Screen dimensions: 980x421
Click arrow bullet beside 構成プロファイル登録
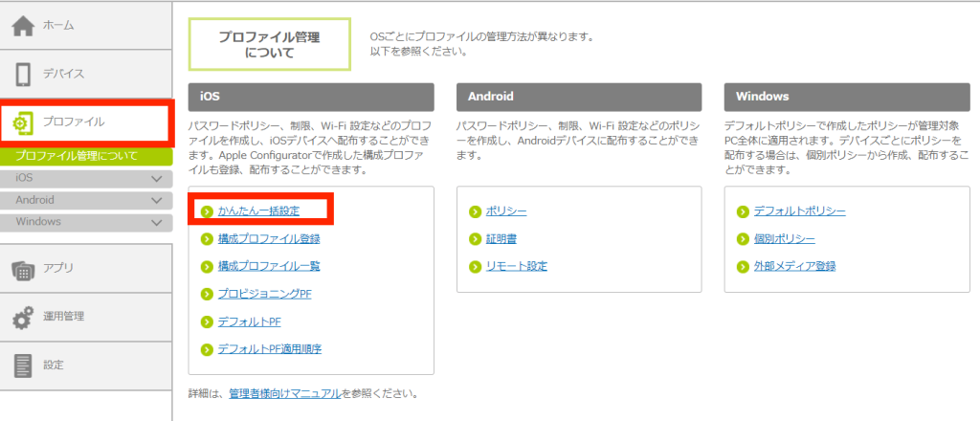(x=208, y=239)
